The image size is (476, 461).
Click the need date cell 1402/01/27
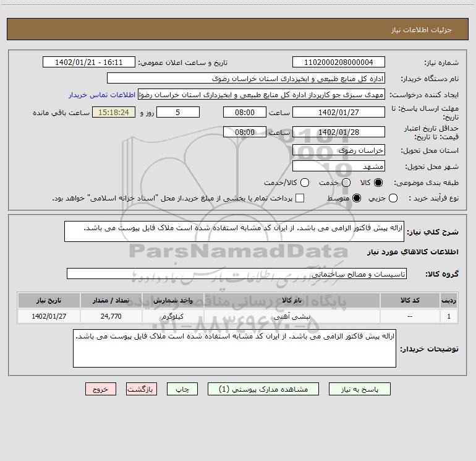pos(49,316)
